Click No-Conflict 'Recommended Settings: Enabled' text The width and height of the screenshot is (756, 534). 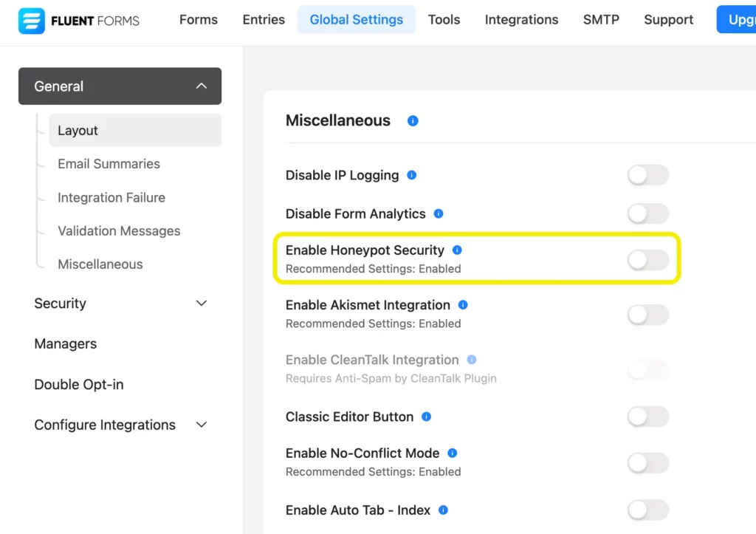pos(373,472)
